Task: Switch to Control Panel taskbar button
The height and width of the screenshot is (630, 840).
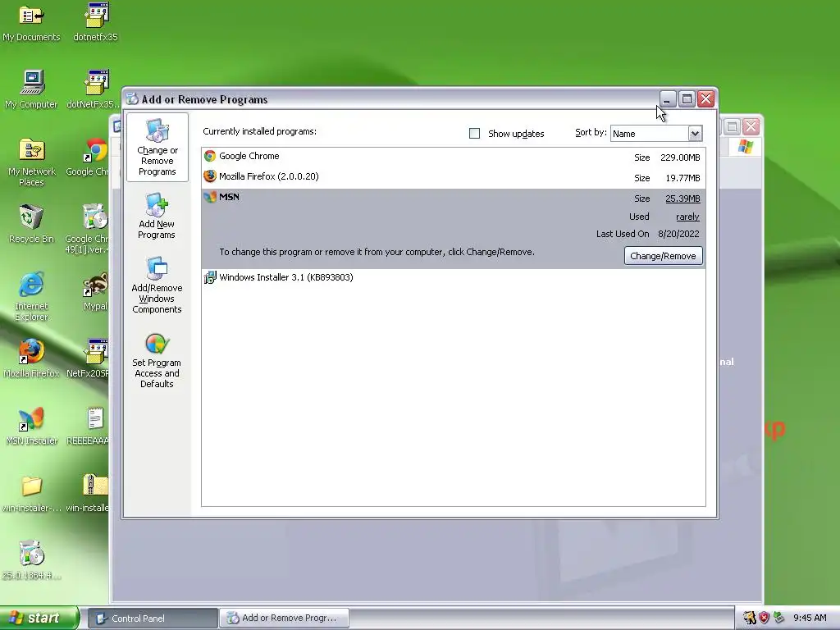Action: tap(153, 619)
